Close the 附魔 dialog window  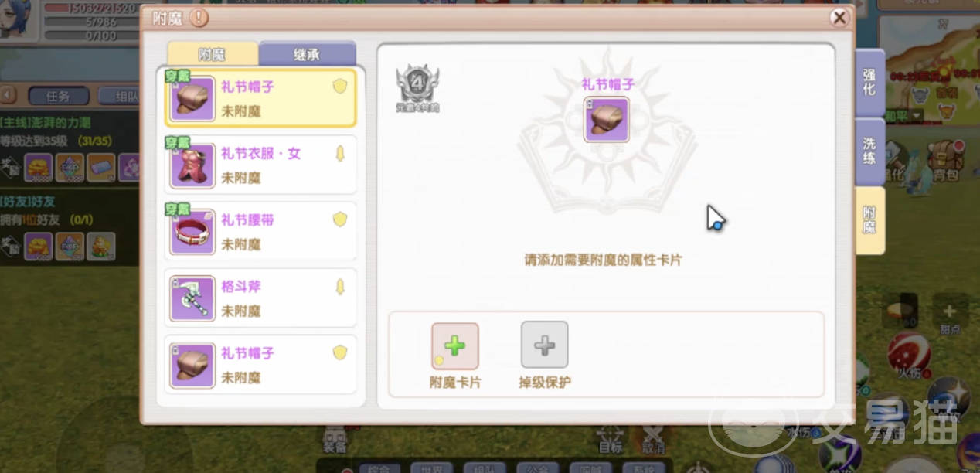click(839, 17)
